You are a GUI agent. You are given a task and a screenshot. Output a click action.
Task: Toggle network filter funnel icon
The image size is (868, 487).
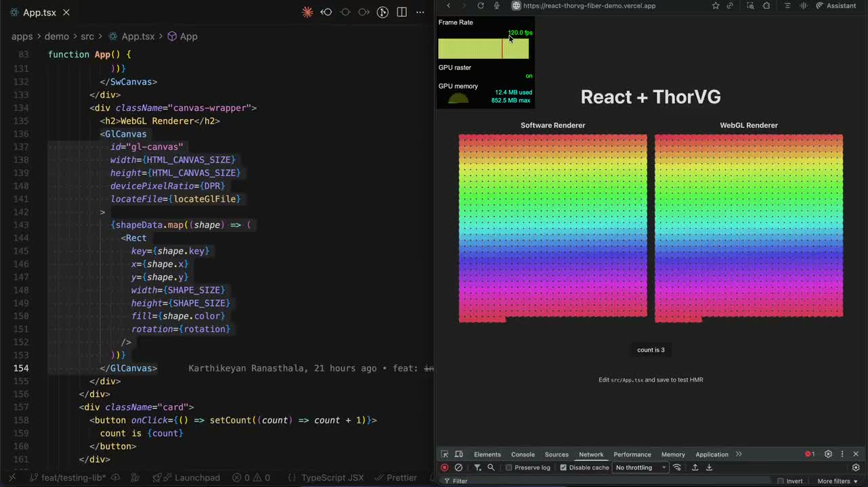coord(477,467)
